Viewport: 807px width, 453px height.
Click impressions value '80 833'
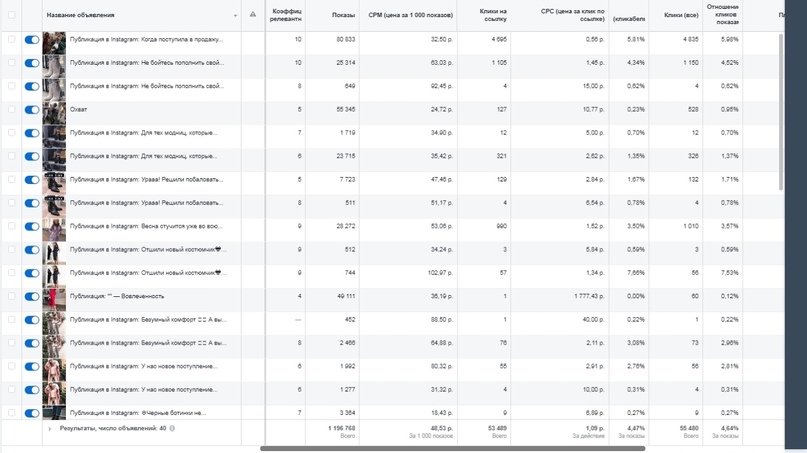[x=345, y=39]
